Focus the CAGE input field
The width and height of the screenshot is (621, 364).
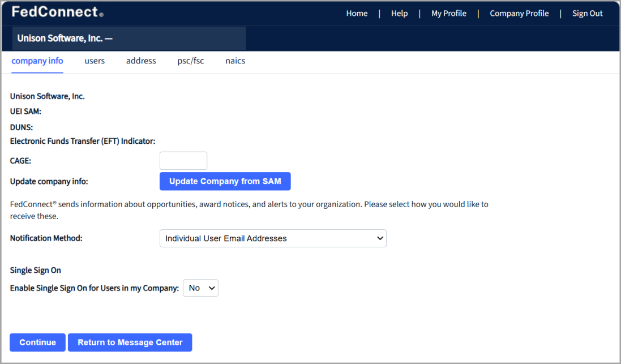tap(183, 161)
